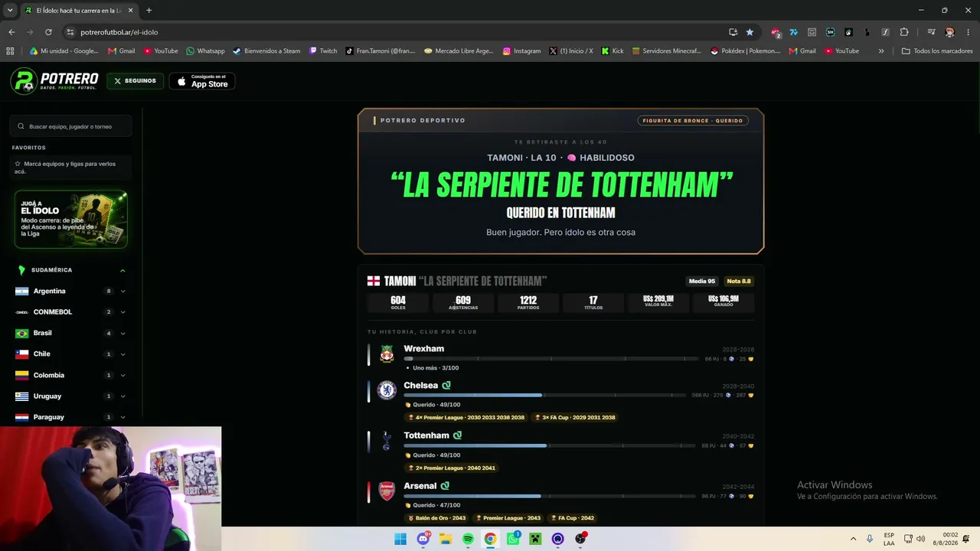Image resolution: width=980 pixels, height=551 pixels.
Task: Click the 2× Premier League 2040 2041 badge
Action: click(452, 468)
